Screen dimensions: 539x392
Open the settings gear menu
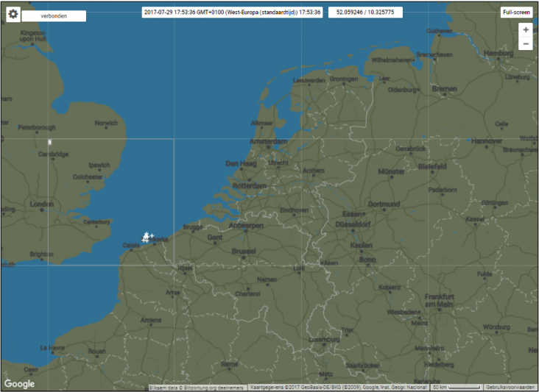tap(13, 15)
